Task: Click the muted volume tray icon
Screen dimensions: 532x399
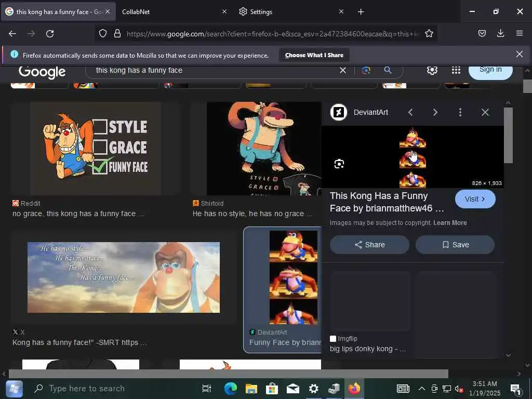Action: (x=459, y=389)
